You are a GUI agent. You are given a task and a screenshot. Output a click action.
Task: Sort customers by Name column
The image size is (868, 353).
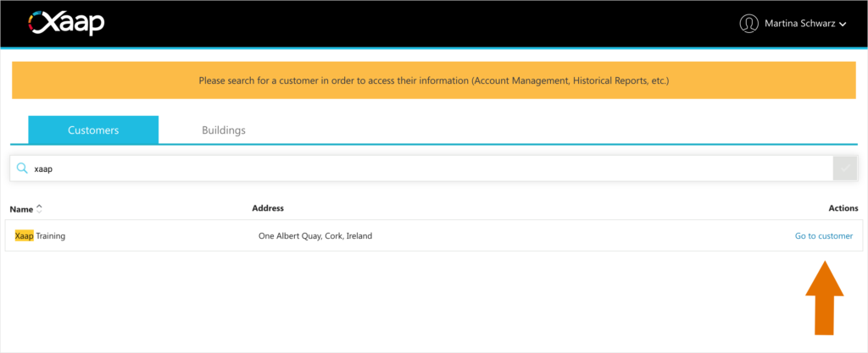point(26,209)
